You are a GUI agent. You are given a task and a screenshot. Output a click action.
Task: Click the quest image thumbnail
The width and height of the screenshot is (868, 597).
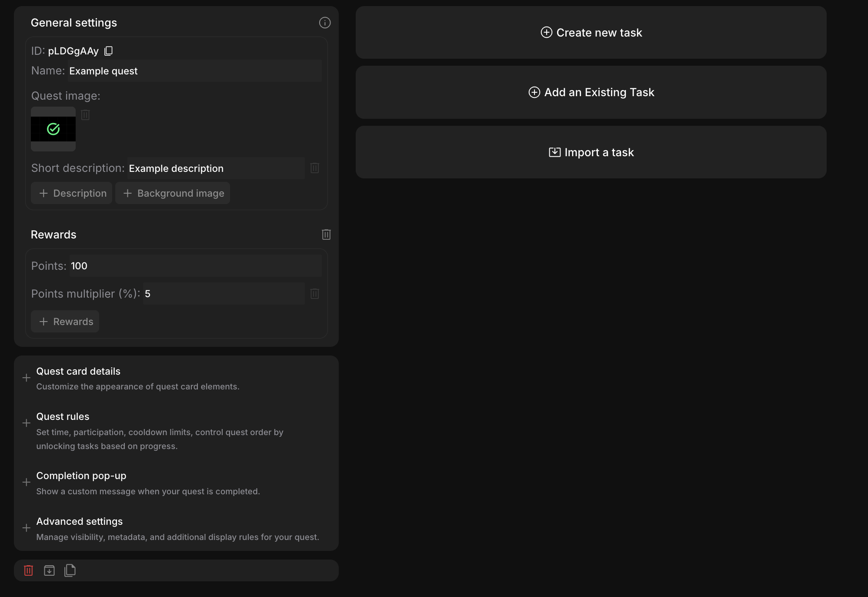[x=53, y=129]
